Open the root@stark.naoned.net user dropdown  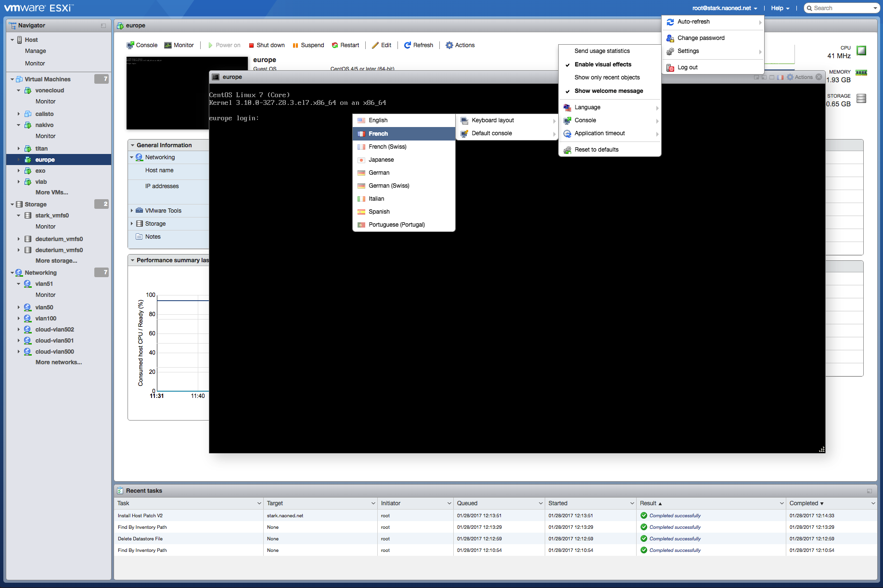point(725,8)
